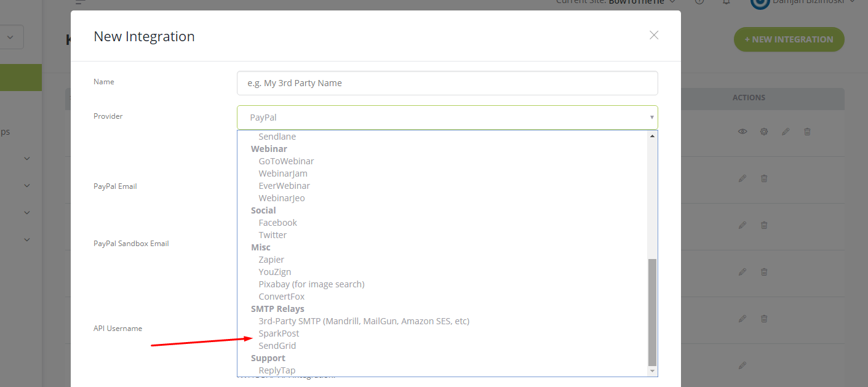This screenshot has width=868, height=387.
Task: Click the Provider label
Action: (108, 116)
